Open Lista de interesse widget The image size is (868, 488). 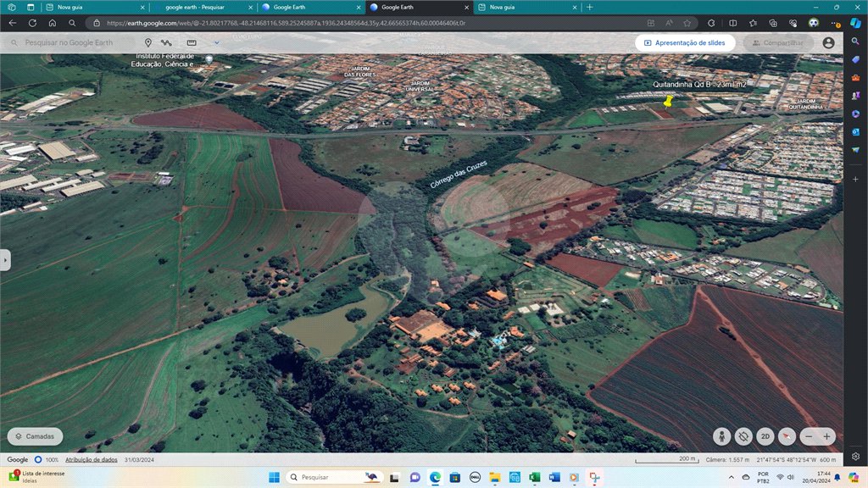click(37, 476)
